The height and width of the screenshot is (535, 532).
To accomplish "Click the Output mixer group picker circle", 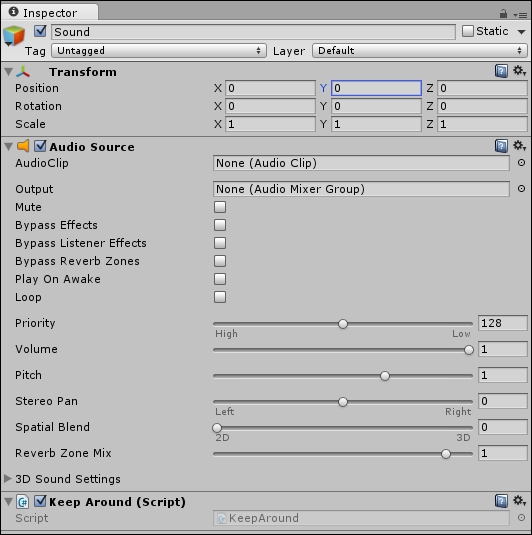I will (521, 189).
